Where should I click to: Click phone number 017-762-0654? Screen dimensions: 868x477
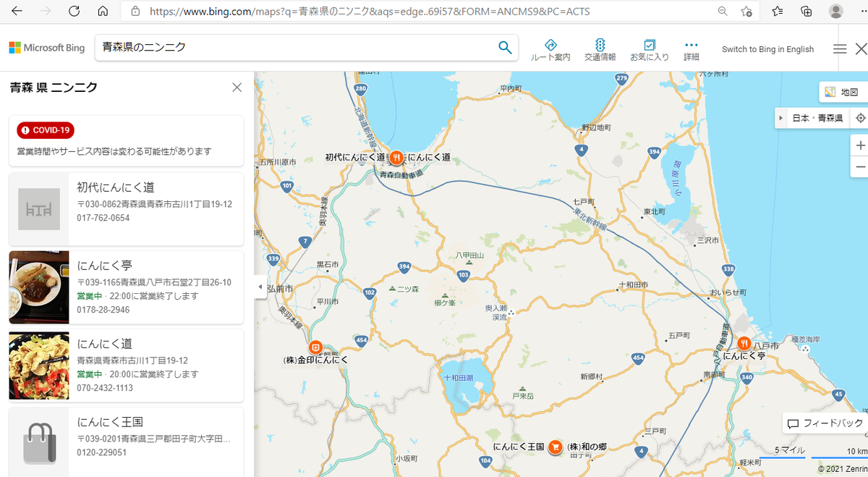(103, 218)
